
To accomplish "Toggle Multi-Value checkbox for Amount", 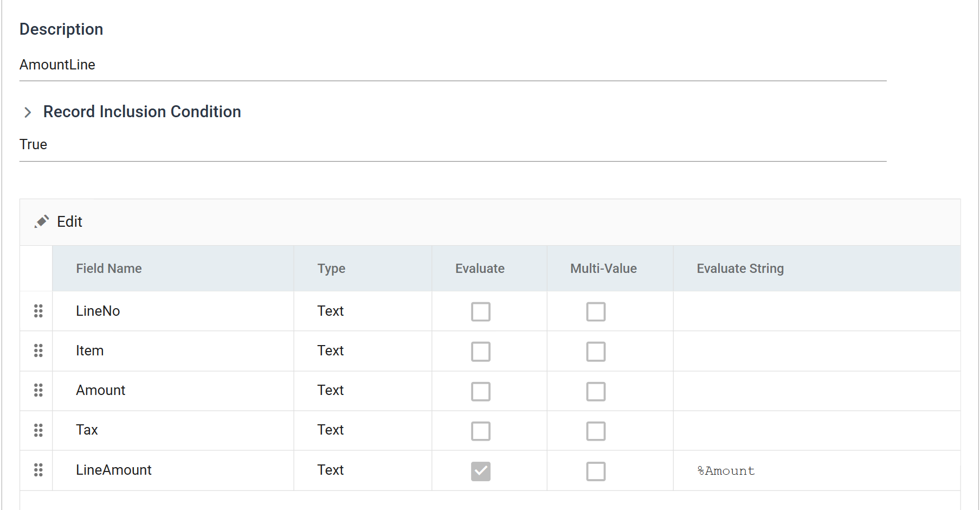I will pos(596,391).
